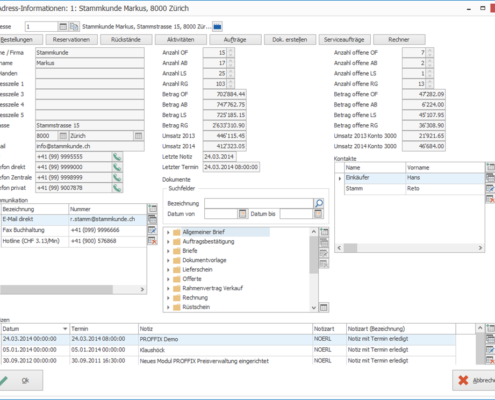The image size is (495, 400).
Task: Open table layout icon below Dokumente tree
Action: pos(324,307)
